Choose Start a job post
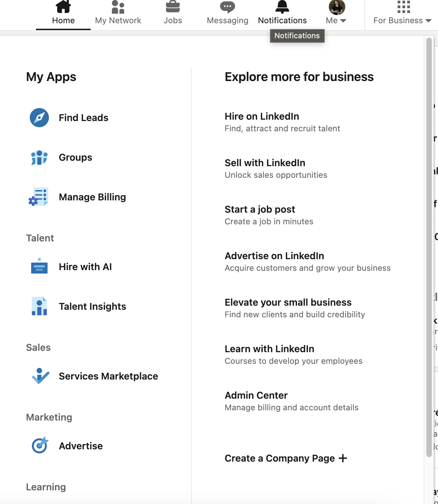 (x=260, y=209)
